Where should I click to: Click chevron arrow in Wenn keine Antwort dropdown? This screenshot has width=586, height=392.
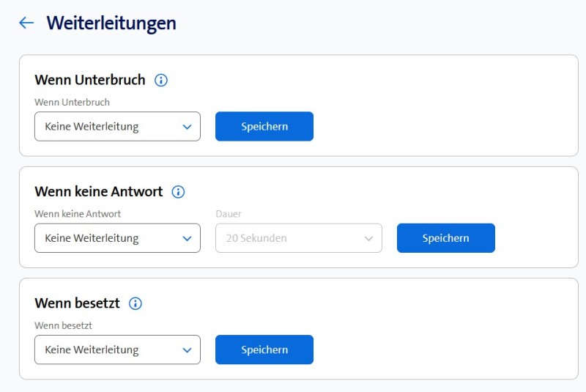point(187,238)
